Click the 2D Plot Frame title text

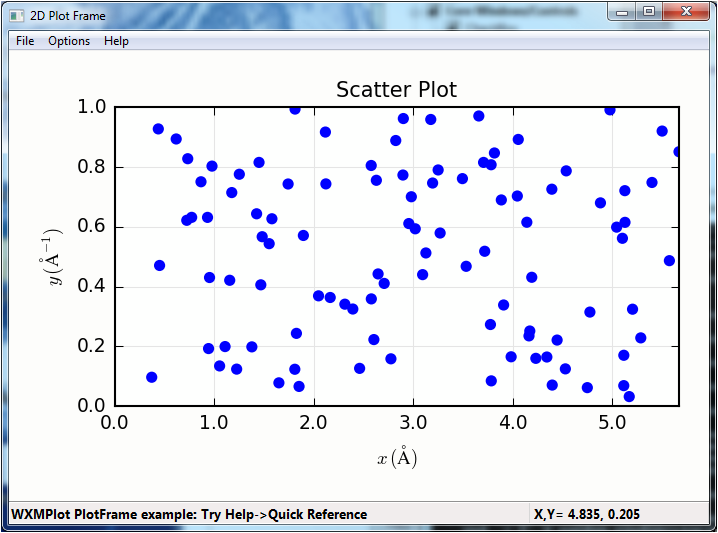pyautogui.click(x=68, y=15)
